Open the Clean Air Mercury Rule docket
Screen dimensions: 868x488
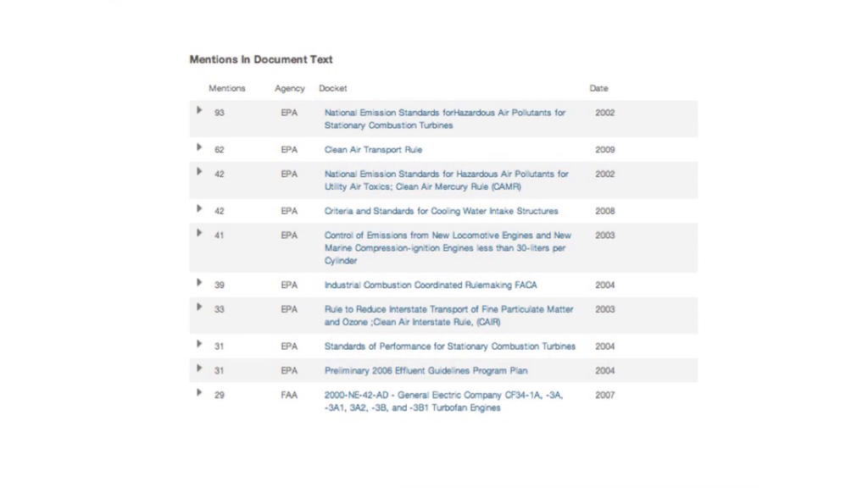click(446, 180)
